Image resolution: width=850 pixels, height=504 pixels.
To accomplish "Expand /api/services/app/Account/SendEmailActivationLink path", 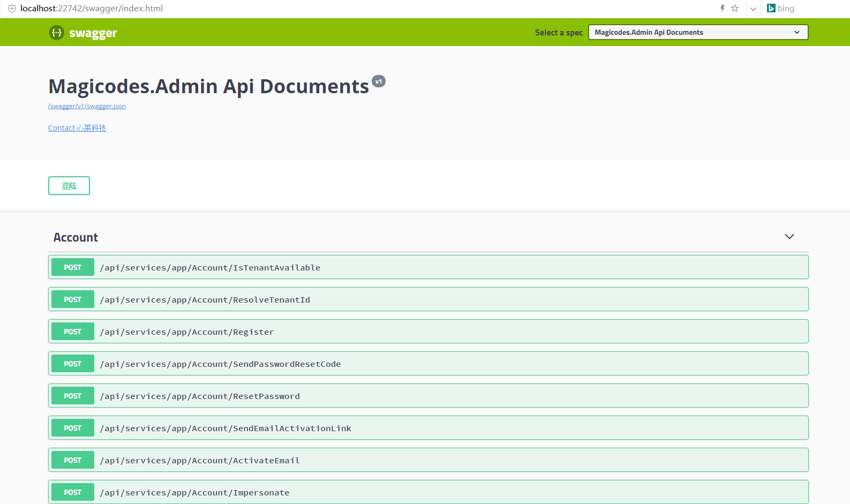I will click(x=225, y=428).
